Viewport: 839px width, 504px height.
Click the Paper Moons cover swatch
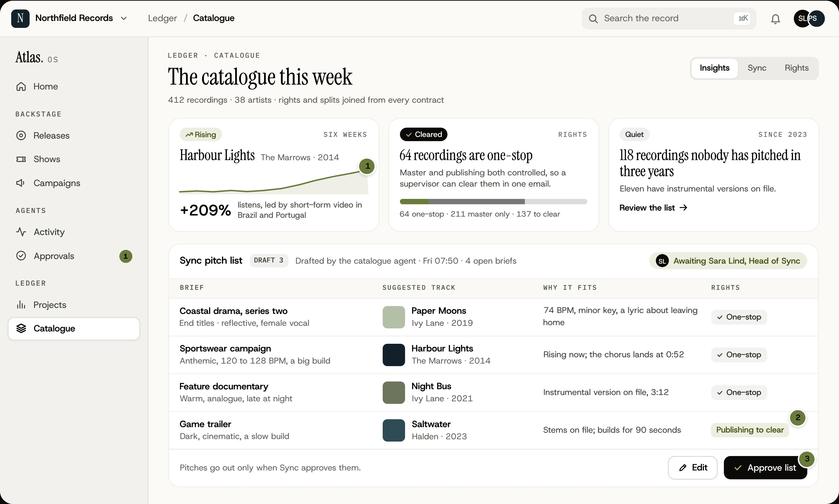coord(393,317)
